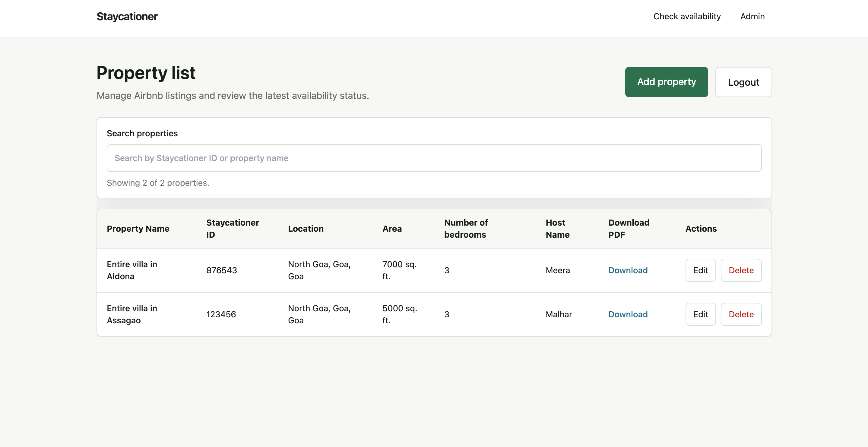Viewport: 868px width, 447px height.
Task: Log out using the Logout button
Action: tap(743, 82)
